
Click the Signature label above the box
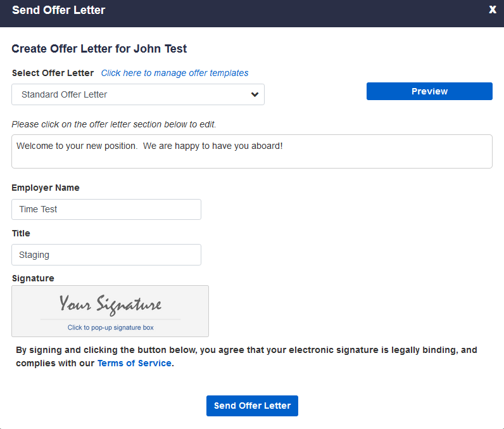tap(33, 278)
